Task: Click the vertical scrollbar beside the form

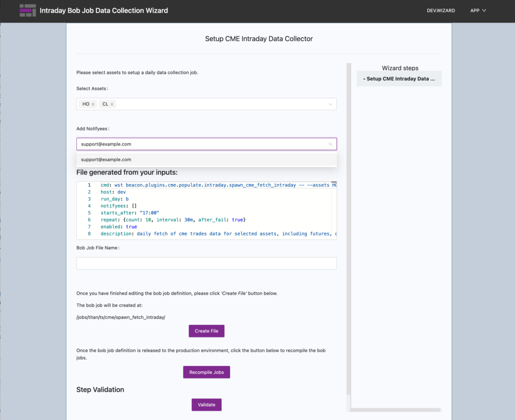Action: (349, 229)
